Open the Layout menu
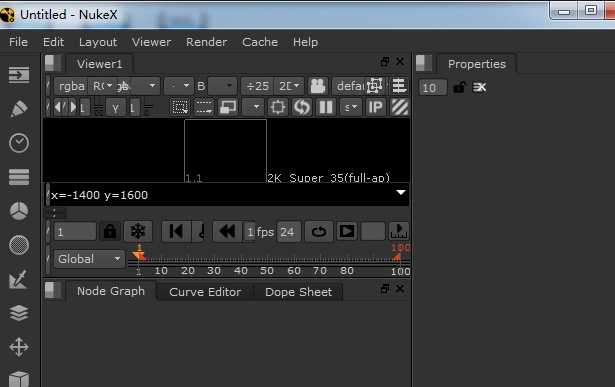Viewport: 615px width, 387px height. tap(98, 42)
